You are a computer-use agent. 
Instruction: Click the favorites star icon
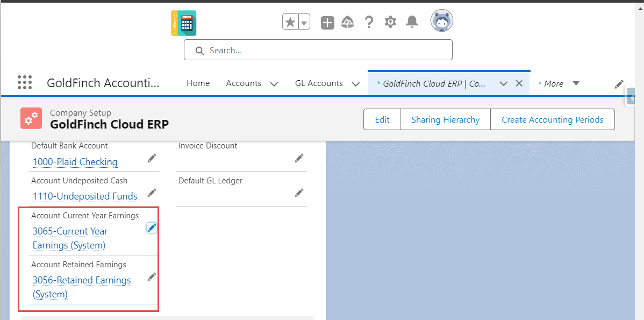(290, 22)
